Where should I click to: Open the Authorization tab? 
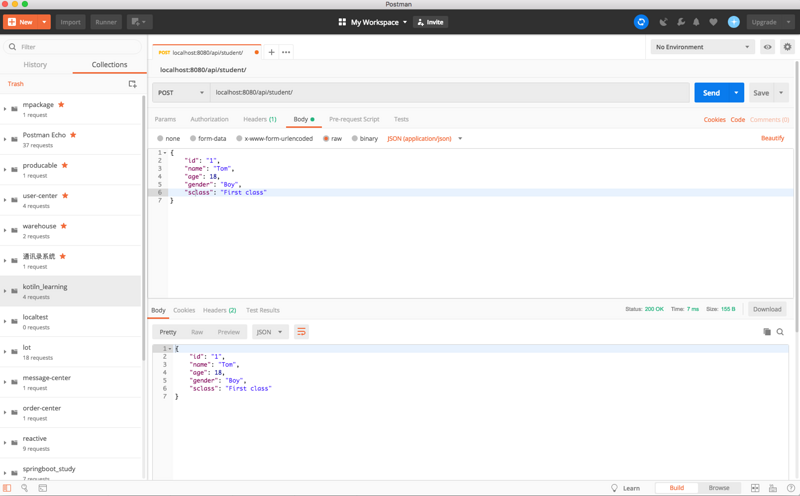[x=209, y=119]
